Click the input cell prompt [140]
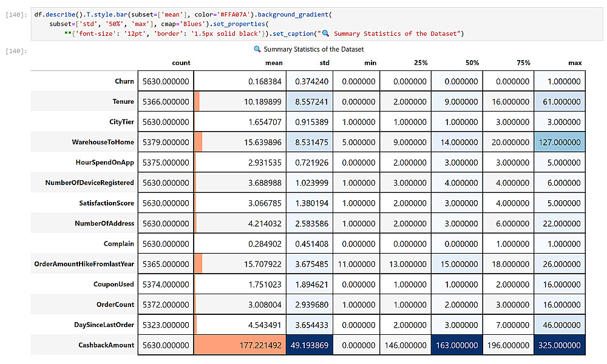Viewport: 607px width, 364px height. [16, 15]
